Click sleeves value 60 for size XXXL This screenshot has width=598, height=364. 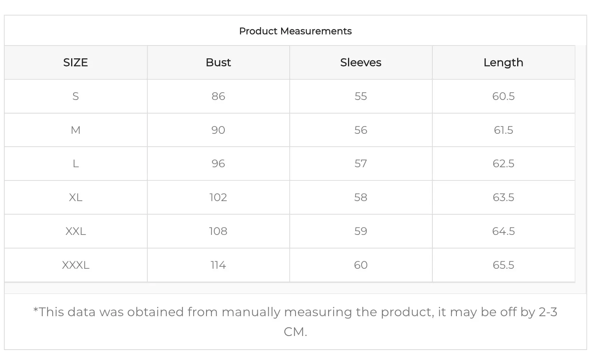[360, 265]
